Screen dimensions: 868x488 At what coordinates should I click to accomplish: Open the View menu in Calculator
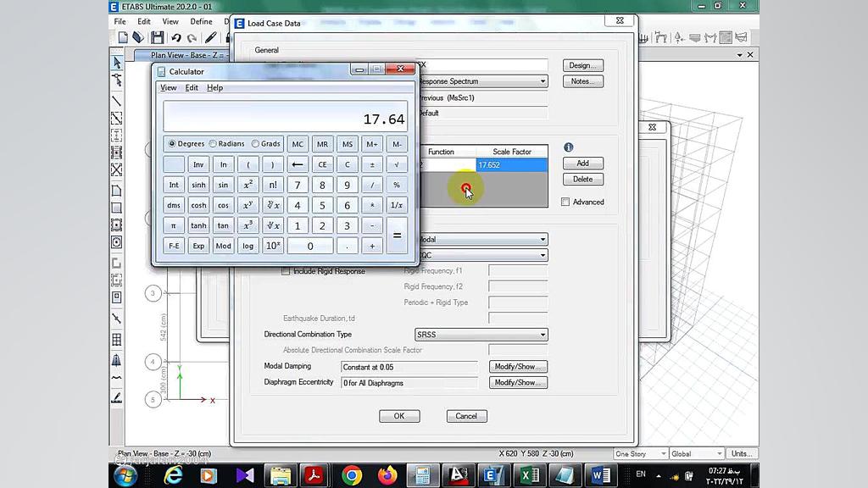[x=169, y=87]
